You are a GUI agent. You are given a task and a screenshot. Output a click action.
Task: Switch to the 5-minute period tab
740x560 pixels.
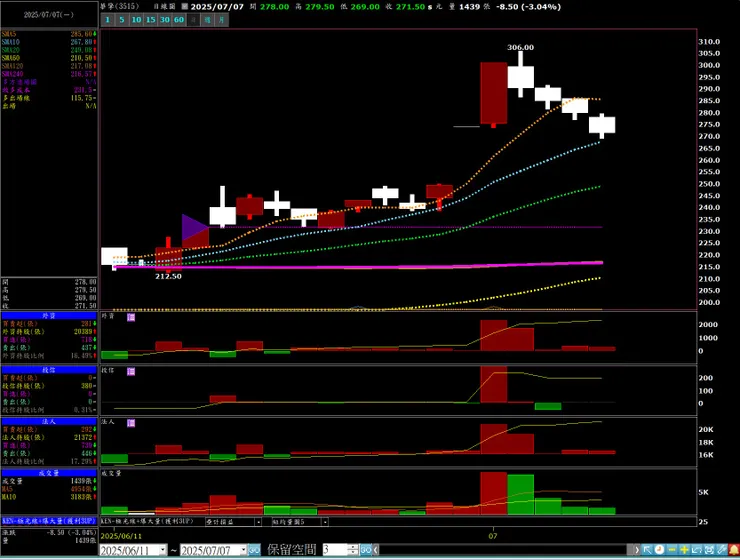(x=122, y=20)
